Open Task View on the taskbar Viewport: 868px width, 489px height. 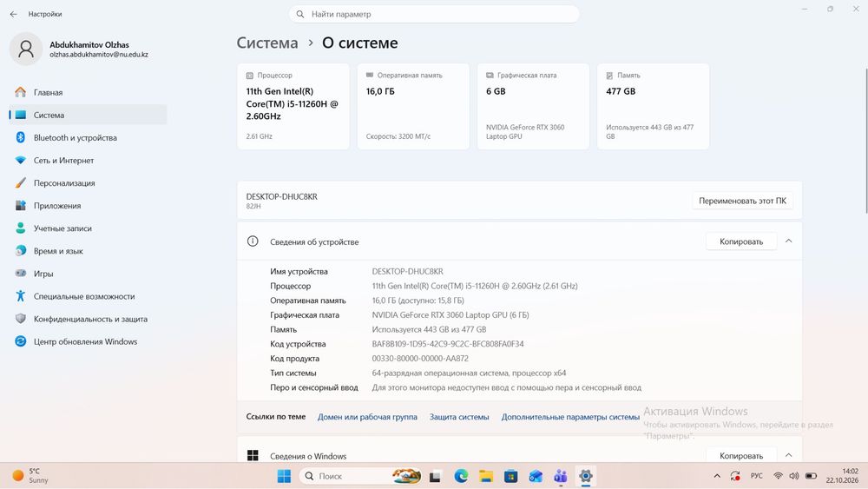click(435, 476)
